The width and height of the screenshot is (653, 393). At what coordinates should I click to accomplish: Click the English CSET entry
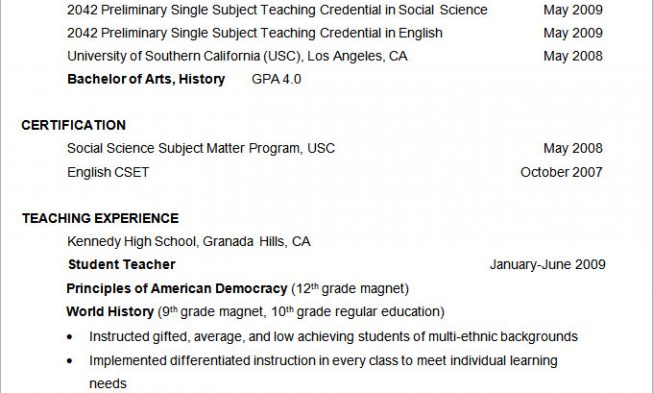(108, 172)
